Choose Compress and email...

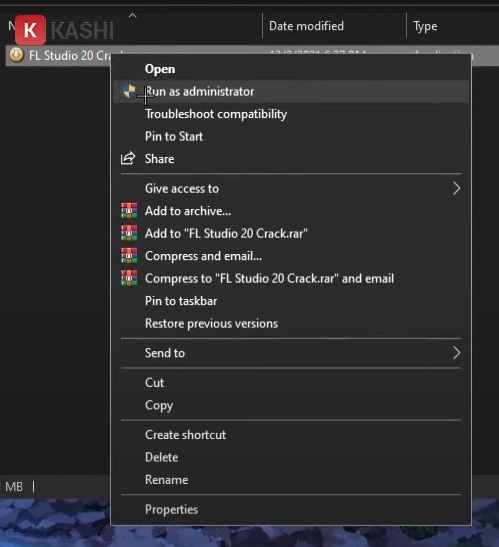(x=291, y=256)
